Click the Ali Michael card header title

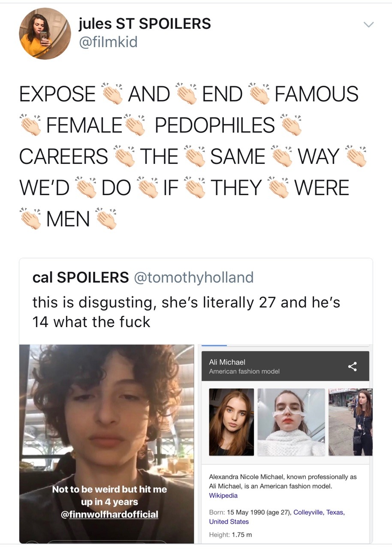coord(227,362)
